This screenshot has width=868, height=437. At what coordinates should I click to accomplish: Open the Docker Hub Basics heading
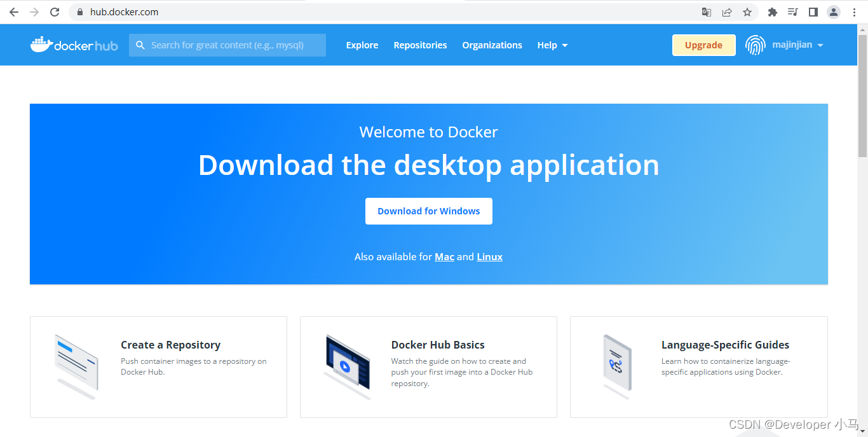(438, 345)
